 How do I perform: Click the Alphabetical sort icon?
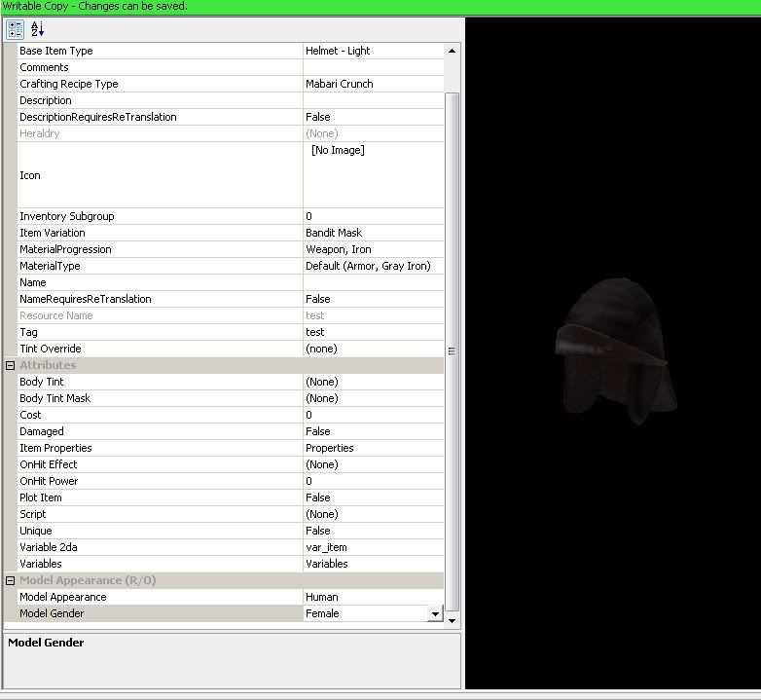coord(37,29)
